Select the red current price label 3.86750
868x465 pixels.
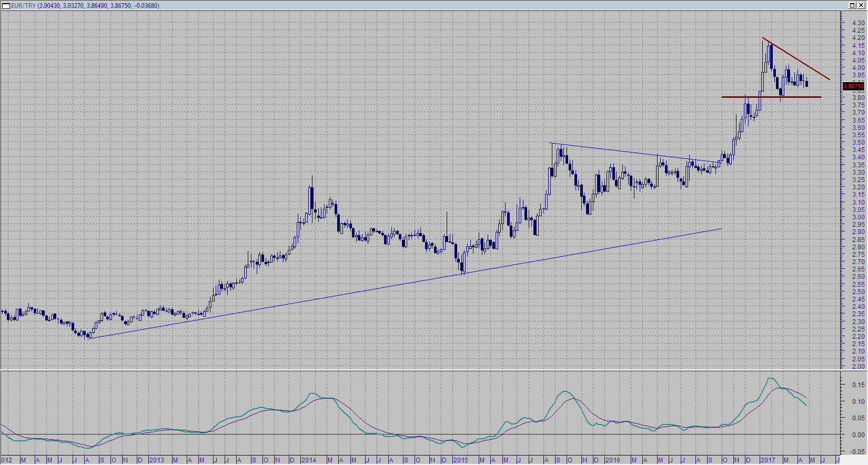click(853, 86)
